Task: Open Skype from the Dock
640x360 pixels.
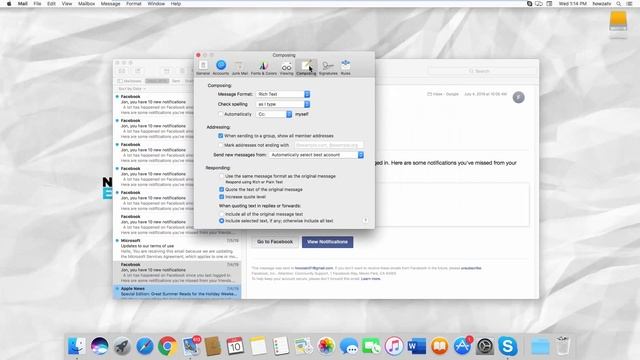Action: pos(507,346)
